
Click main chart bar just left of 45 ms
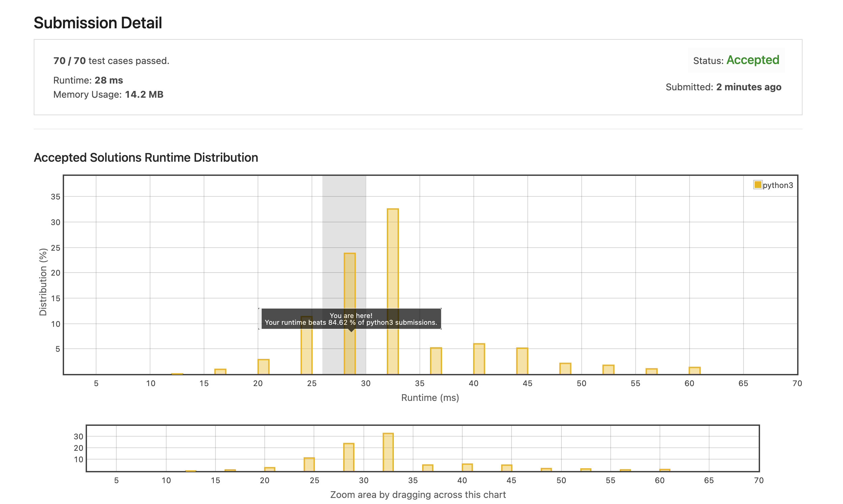522,361
